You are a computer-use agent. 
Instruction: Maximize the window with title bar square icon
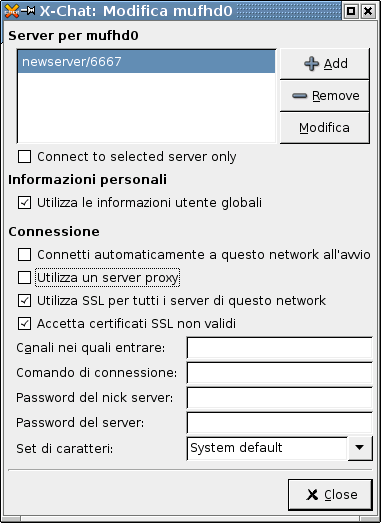[x=351, y=11]
